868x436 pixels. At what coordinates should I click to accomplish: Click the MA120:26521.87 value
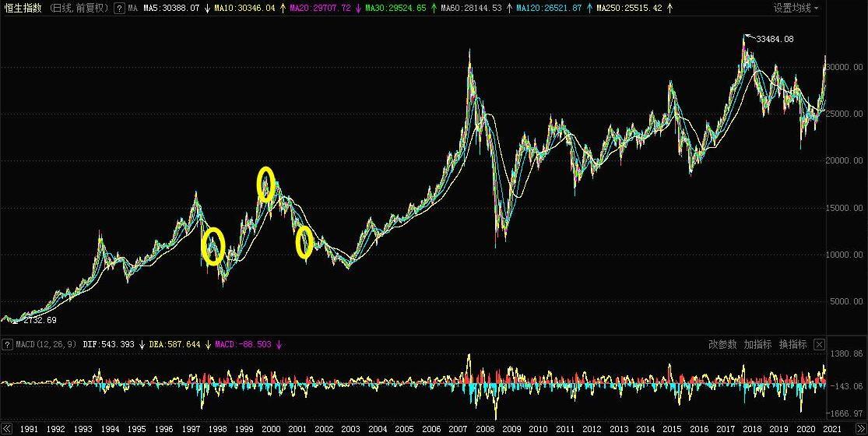click(x=549, y=9)
